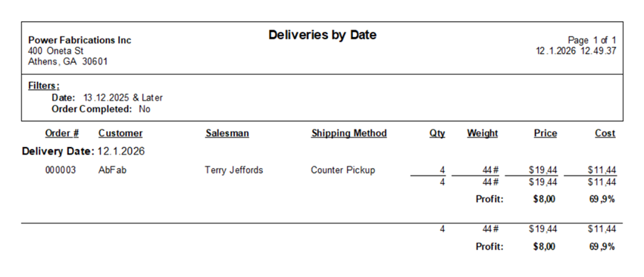This screenshot has height=277, width=644.
Task: Select salesman Terry Jeffords
Action: pos(234,170)
